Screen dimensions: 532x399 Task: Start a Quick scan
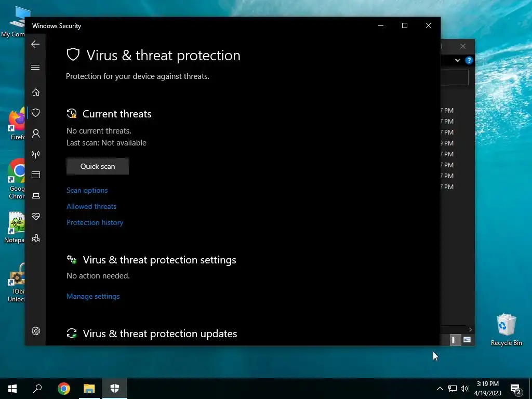click(98, 166)
